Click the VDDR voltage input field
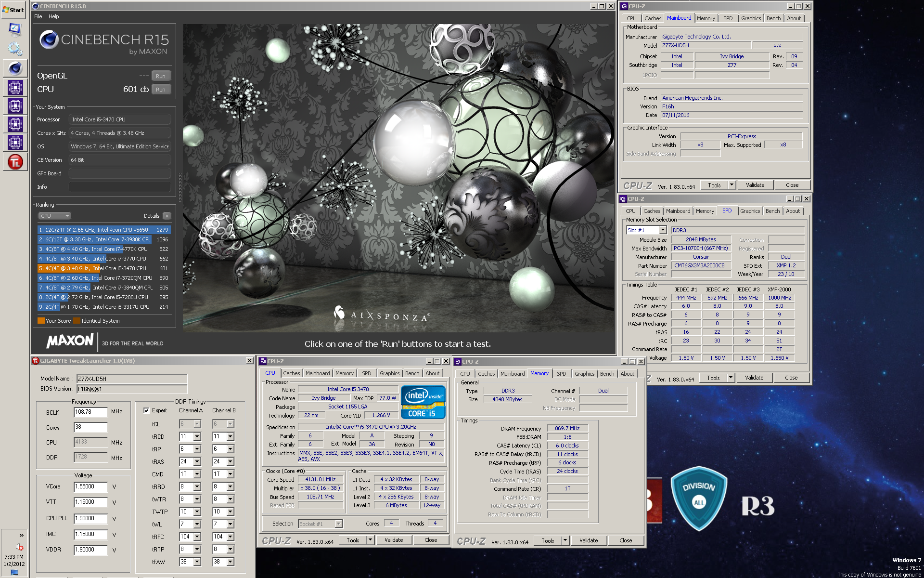The width and height of the screenshot is (924, 578). pyautogui.click(x=90, y=550)
